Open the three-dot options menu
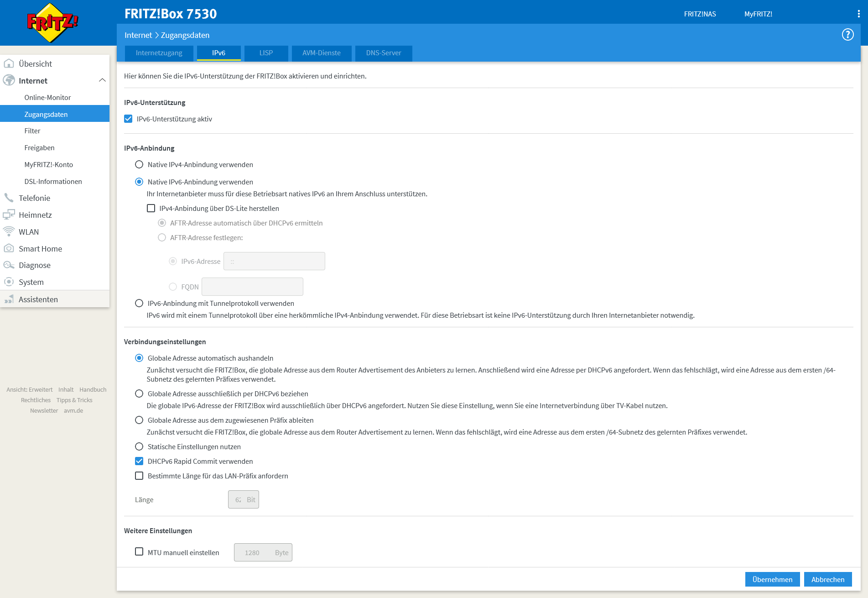The image size is (868, 598). [x=858, y=14]
